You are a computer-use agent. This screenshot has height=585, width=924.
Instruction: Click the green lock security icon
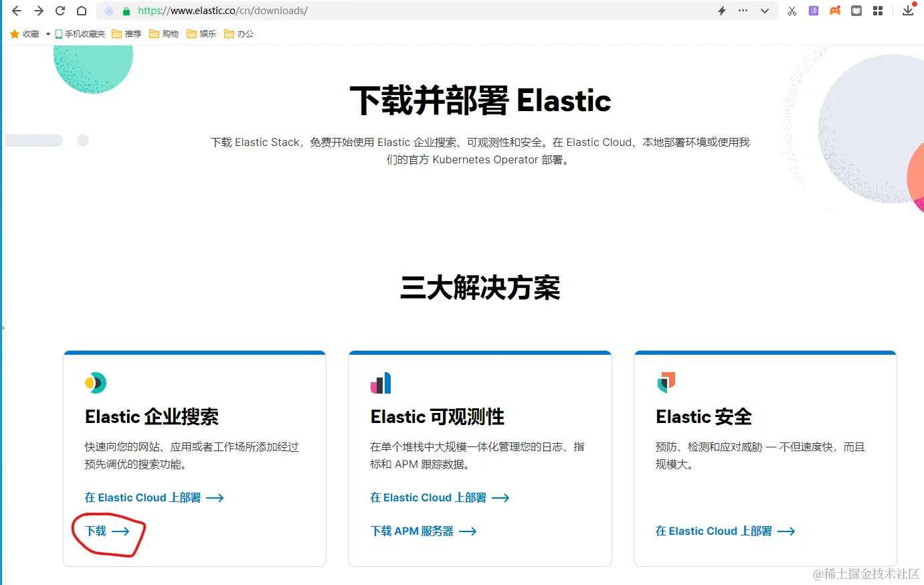click(x=126, y=11)
